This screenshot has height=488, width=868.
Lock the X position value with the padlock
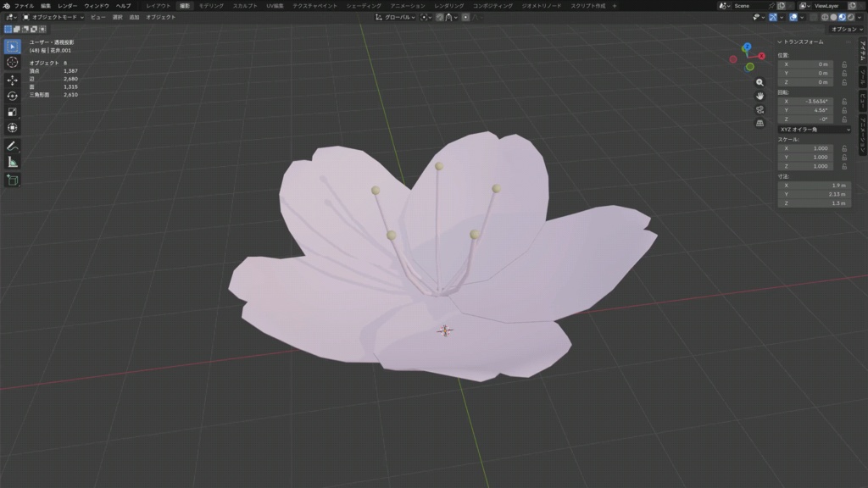coord(844,64)
